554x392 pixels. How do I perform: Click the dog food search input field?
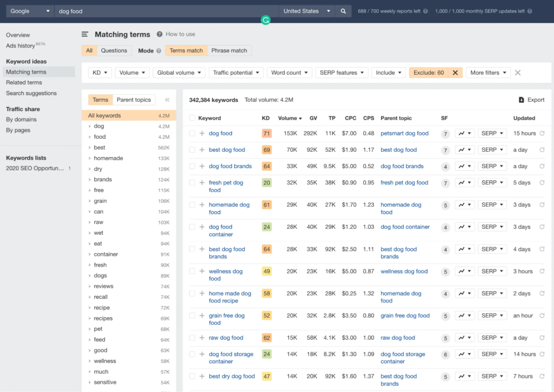tap(166, 11)
